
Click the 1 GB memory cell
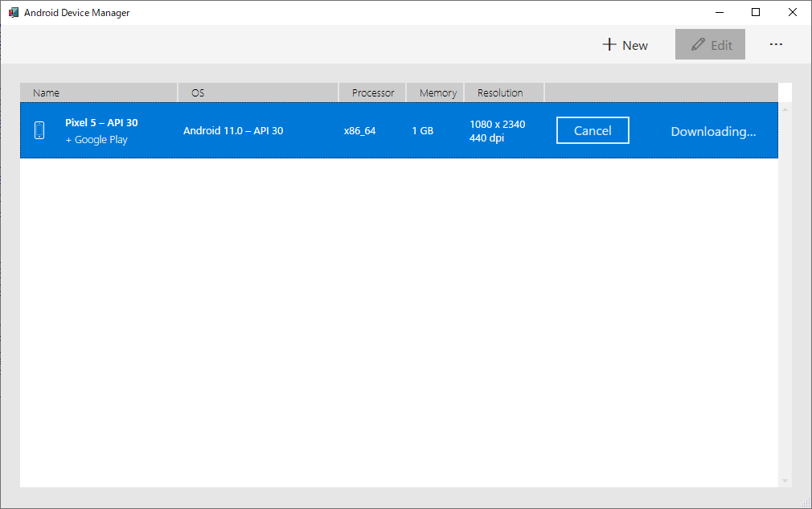[423, 131]
